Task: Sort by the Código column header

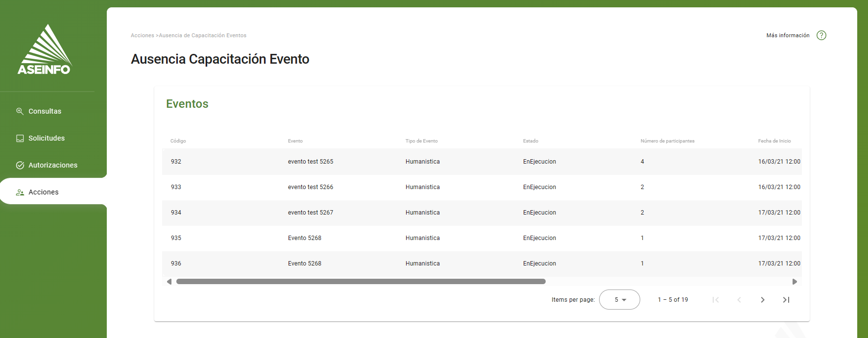Action: [x=178, y=141]
